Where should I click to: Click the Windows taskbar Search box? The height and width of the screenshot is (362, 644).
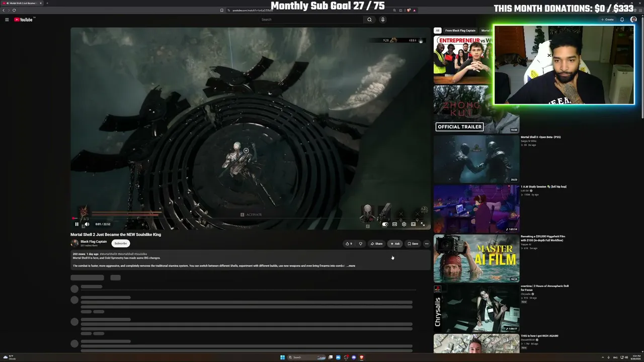click(x=307, y=357)
